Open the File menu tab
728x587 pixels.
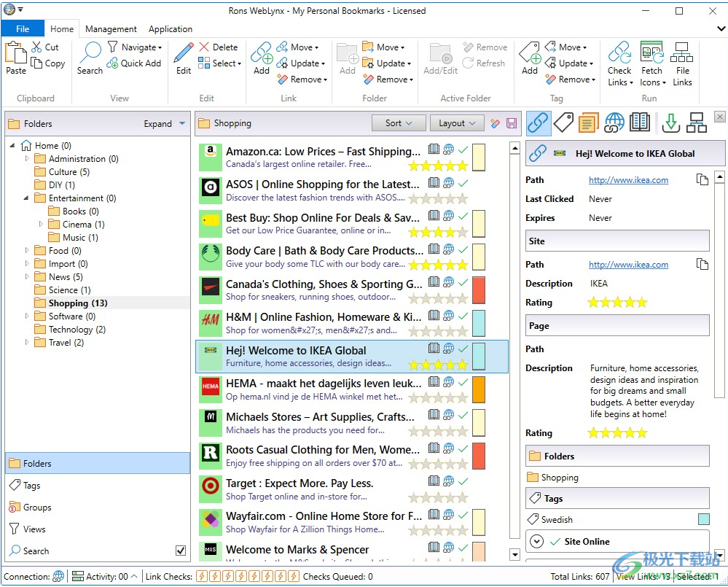pyautogui.click(x=23, y=29)
